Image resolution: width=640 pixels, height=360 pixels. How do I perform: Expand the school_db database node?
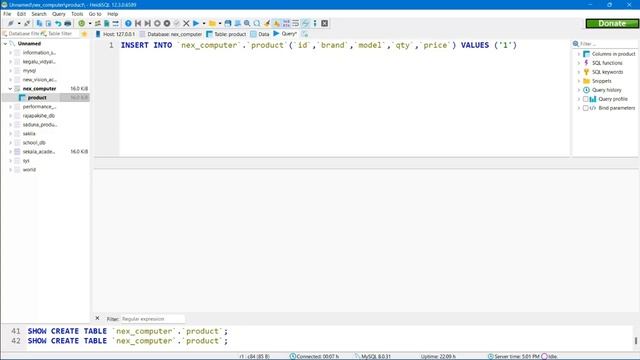[x=10, y=142]
